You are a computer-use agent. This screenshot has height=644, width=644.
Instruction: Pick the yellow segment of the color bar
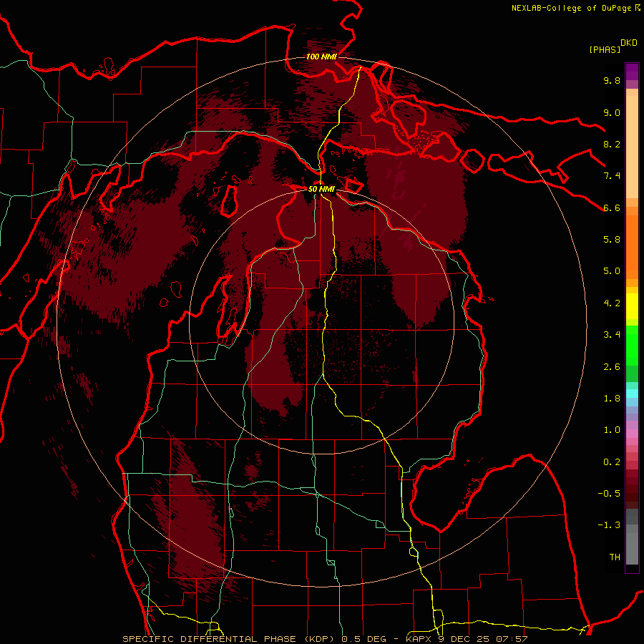pyautogui.click(x=632, y=306)
